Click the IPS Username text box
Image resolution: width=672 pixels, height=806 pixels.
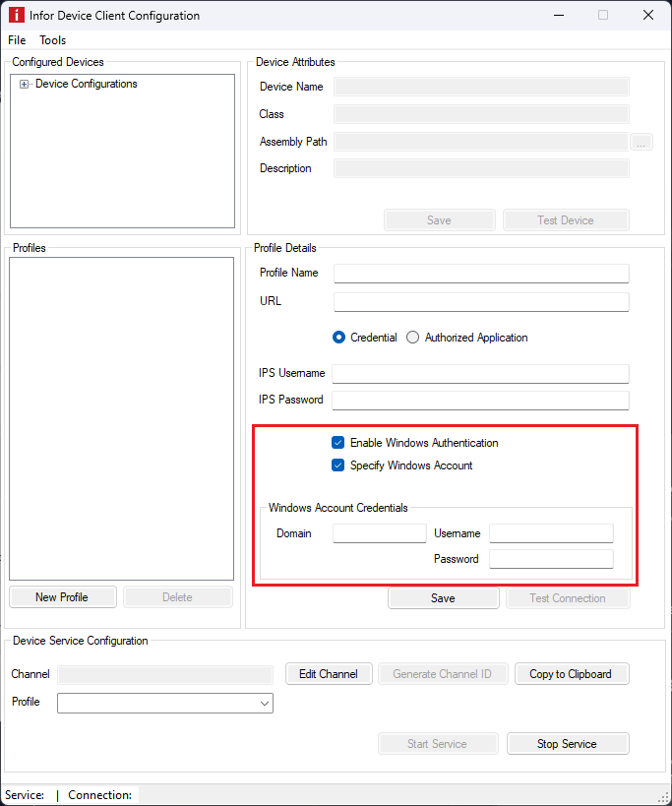pos(480,373)
